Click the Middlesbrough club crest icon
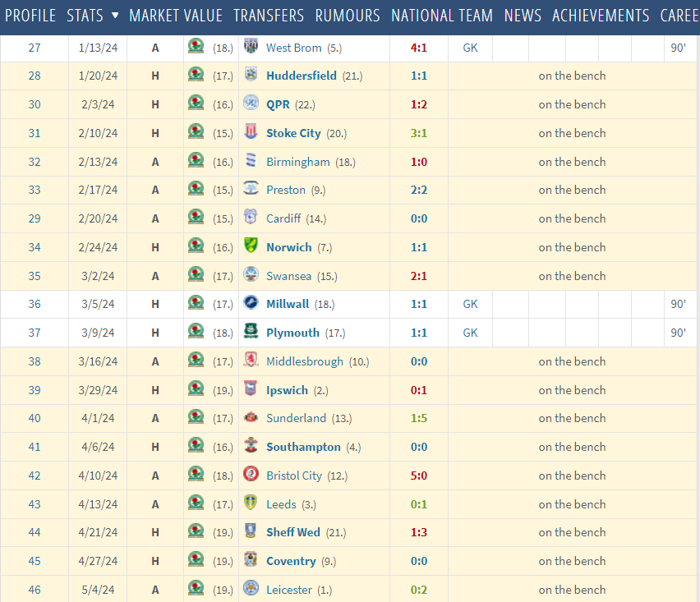Viewport: 700px width, 602px height. click(x=251, y=359)
